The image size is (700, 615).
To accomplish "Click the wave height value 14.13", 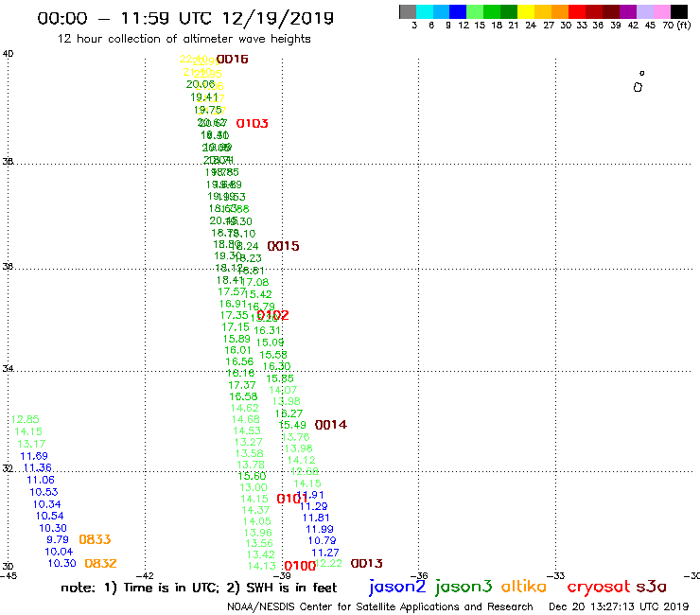I will coord(262,566).
